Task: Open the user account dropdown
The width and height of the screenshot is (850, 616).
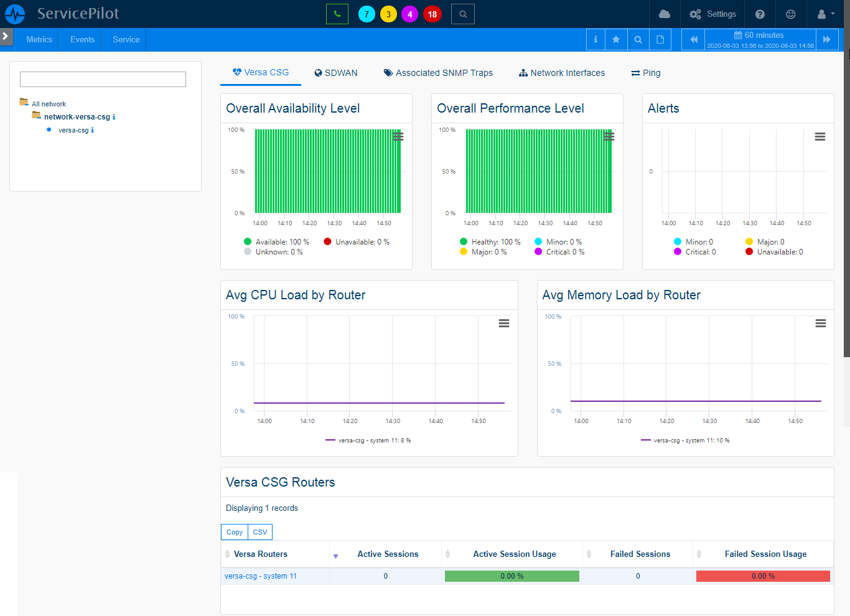Action: pyautogui.click(x=826, y=14)
